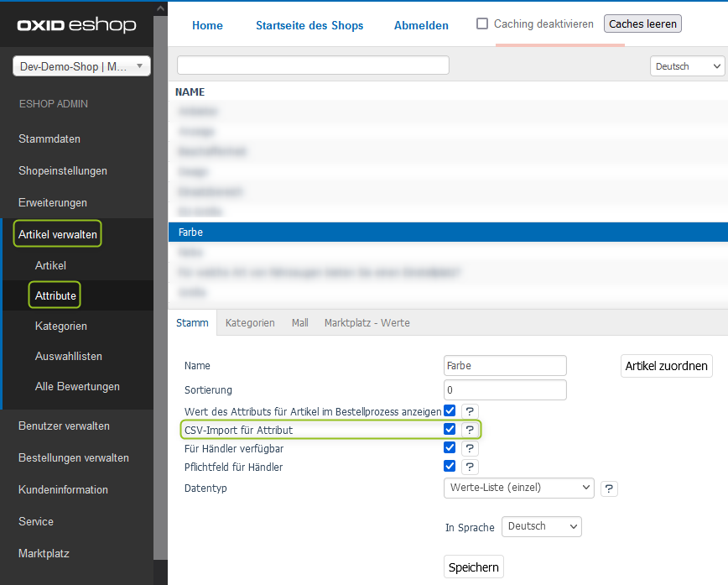Open help icon for CSV-Import für Attribut
The height and width of the screenshot is (585, 728).
click(x=470, y=430)
